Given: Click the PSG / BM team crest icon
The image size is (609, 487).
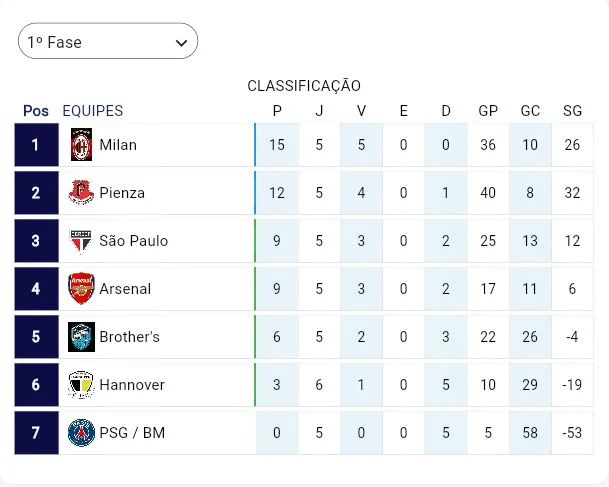Looking at the screenshot, I should point(81,433).
